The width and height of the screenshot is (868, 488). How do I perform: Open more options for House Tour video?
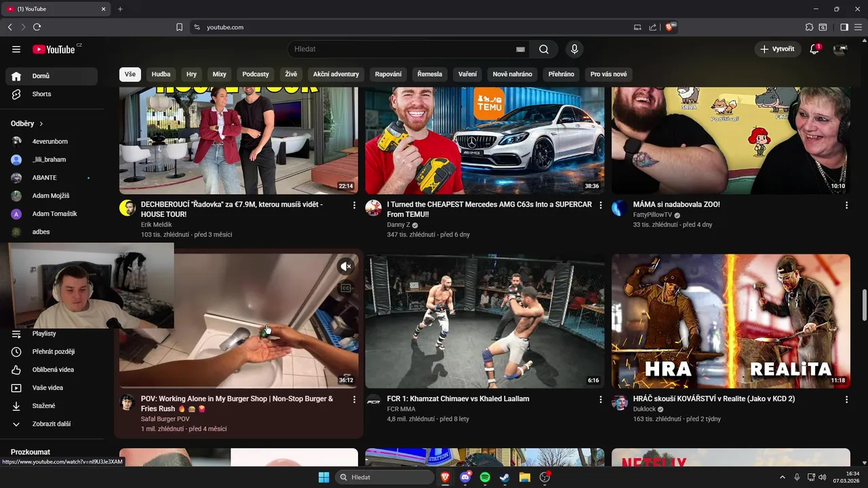(354, 205)
